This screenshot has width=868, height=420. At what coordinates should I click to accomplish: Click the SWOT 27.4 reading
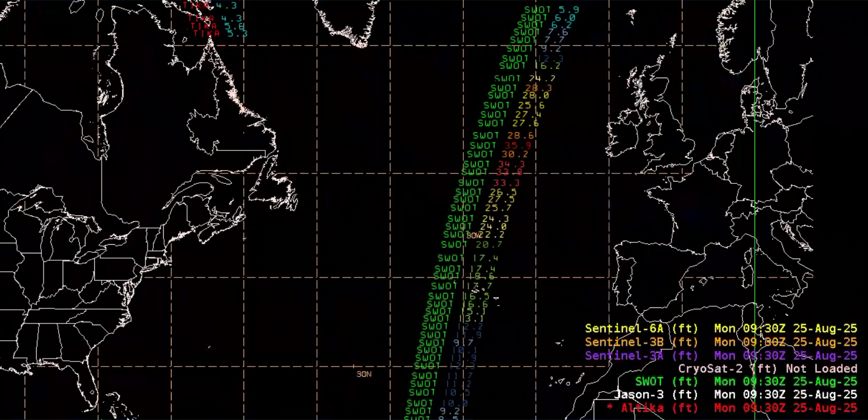[511, 115]
